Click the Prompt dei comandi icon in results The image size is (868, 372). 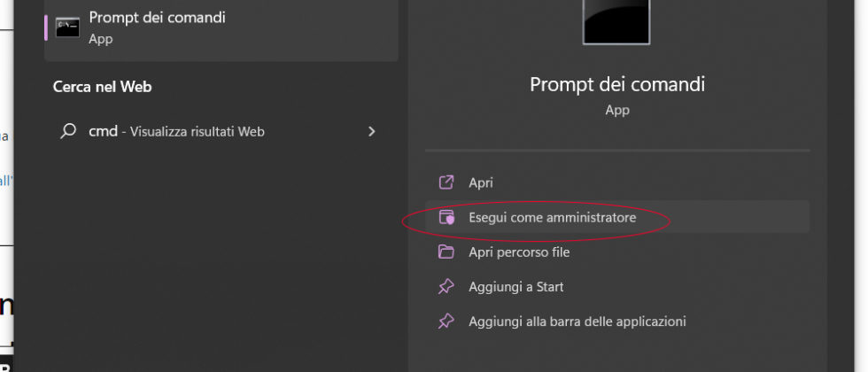(x=67, y=27)
